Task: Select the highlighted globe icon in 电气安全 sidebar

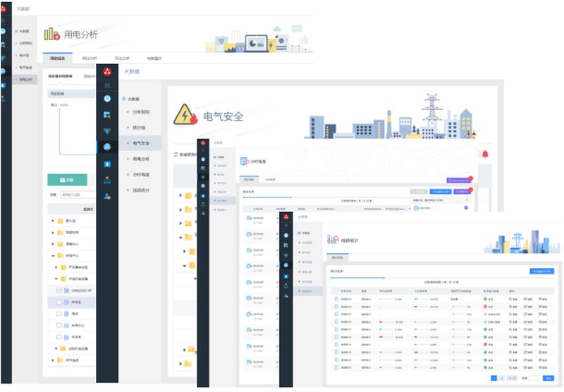Action: (107, 147)
